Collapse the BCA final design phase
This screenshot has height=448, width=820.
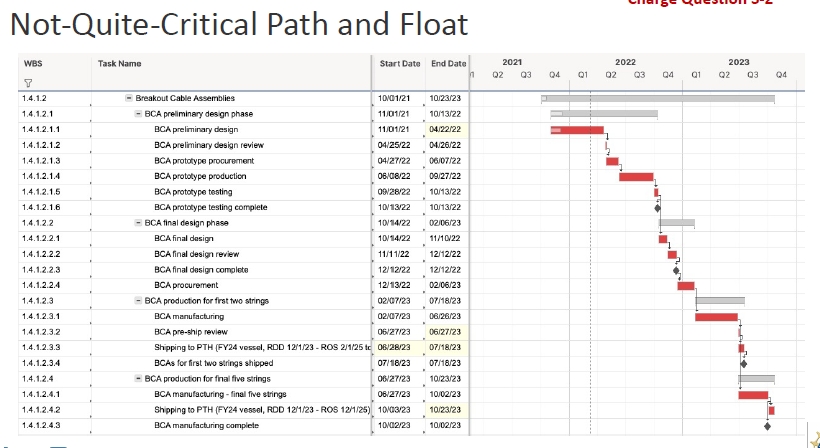[138, 223]
